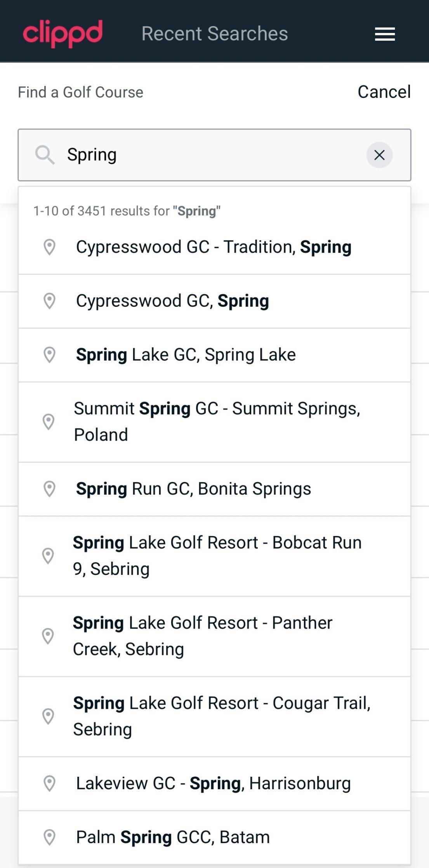Pick Spring Lake Golf Resort - Cougar Trail
The height and width of the screenshot is (868, 429).
(221, 717)
